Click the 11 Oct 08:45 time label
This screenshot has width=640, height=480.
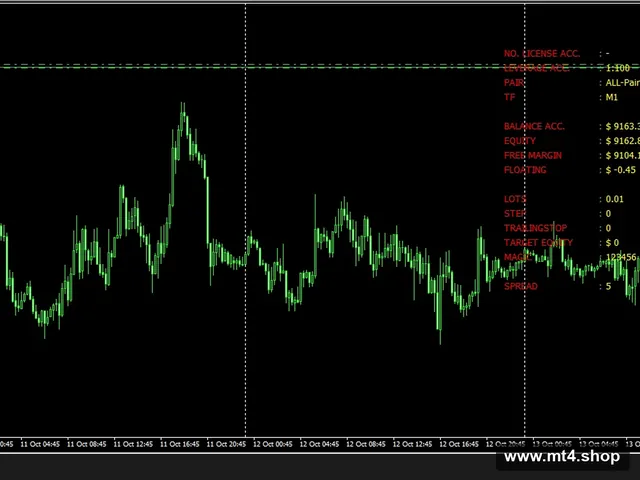click(x=87, y=444)
